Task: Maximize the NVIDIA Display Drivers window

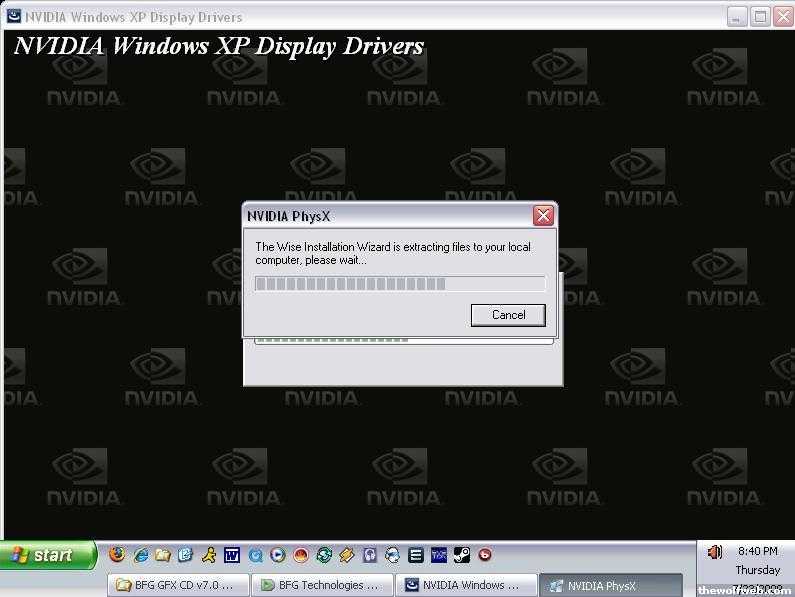Action: click(759, 16)
